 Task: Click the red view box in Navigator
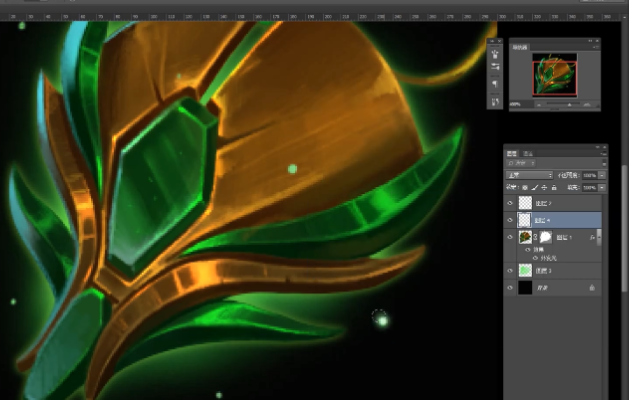pos(555,79)
